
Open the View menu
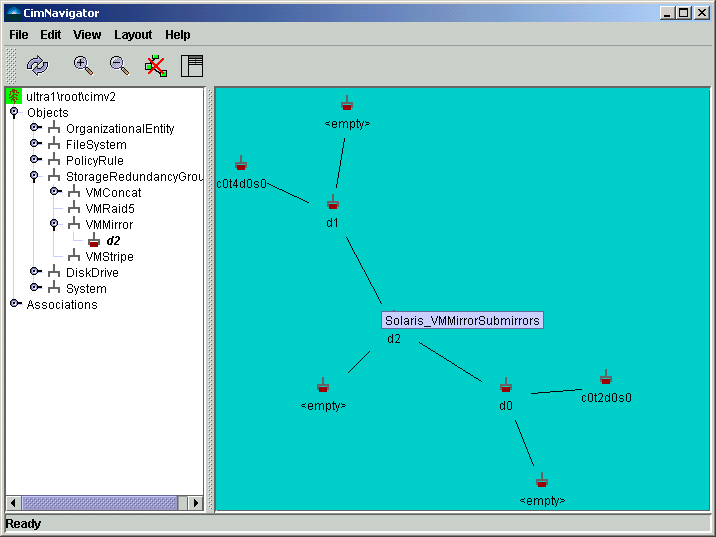pyautogui.click(x=87, y=35)
